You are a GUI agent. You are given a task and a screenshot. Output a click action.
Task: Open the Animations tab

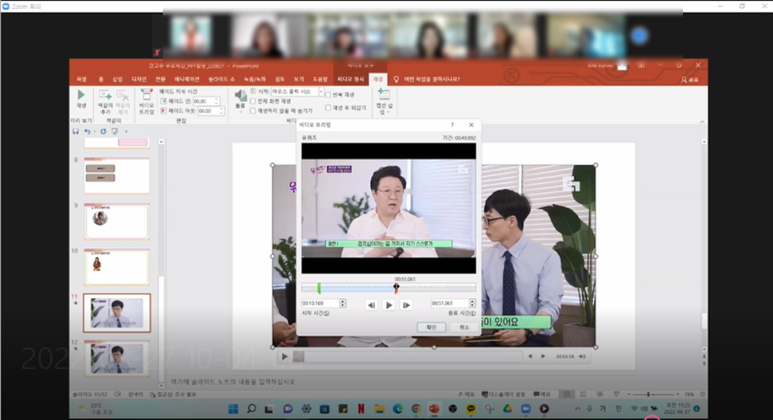tap(187, 79)
